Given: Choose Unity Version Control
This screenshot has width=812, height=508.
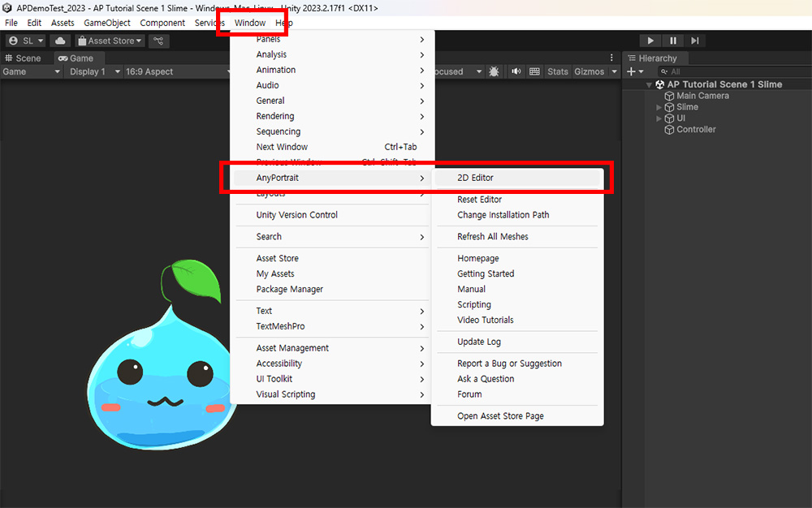Looking at the screenshot, I should 332,215.
